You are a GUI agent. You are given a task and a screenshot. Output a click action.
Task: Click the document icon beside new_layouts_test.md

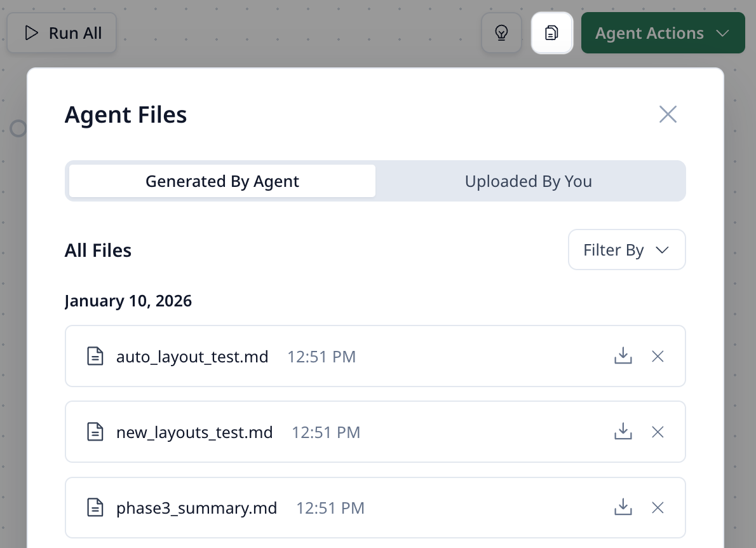(x=95, y=433)
